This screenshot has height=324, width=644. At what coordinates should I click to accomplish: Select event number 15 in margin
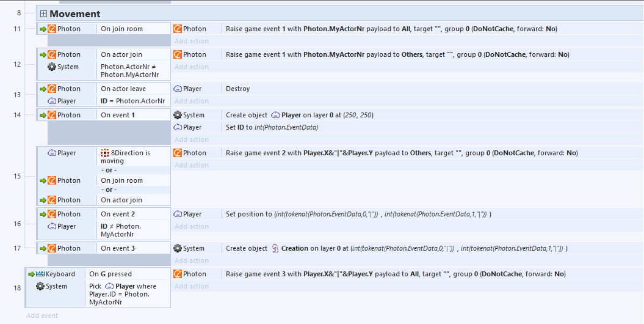tap(17, 177)
